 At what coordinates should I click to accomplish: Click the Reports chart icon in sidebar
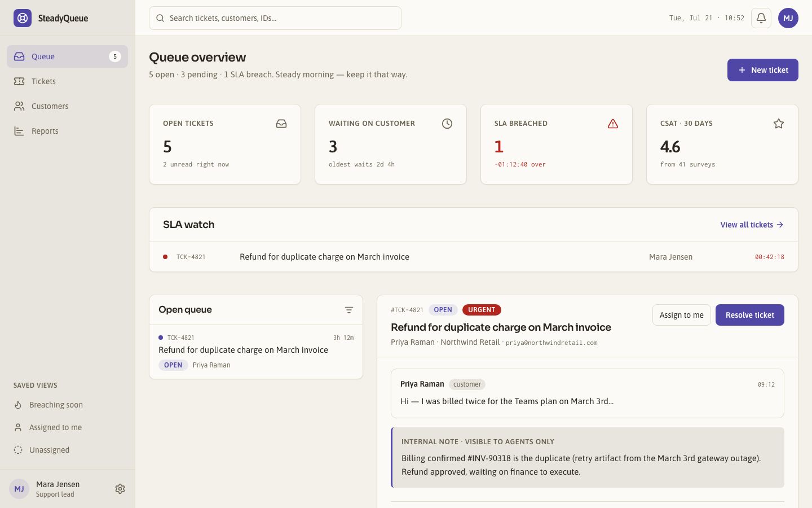pyautogui.click(x=19, y=131)
